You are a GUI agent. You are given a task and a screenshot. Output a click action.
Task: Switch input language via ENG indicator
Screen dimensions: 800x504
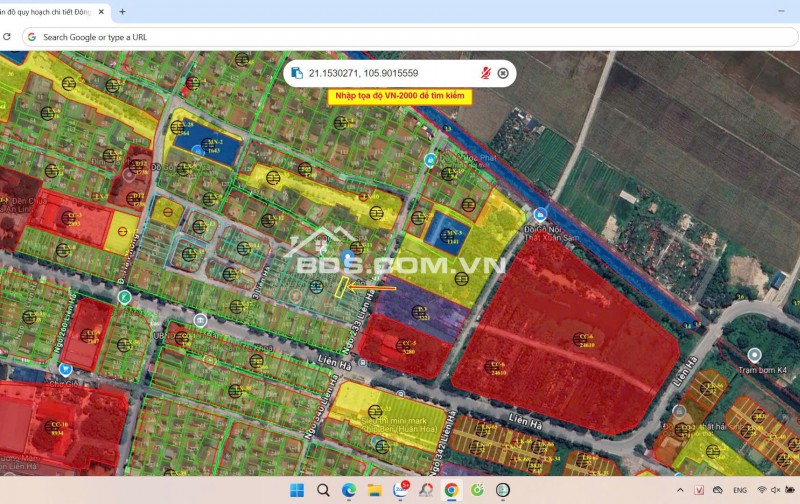point(740,490)
